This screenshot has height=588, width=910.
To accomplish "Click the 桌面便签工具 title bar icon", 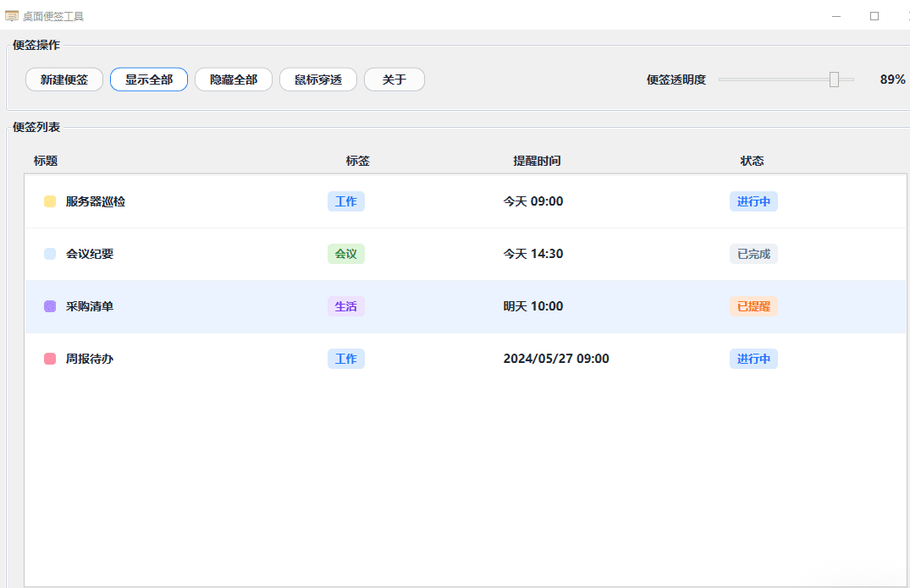I will pyautogui.click(x=12, y=16).
